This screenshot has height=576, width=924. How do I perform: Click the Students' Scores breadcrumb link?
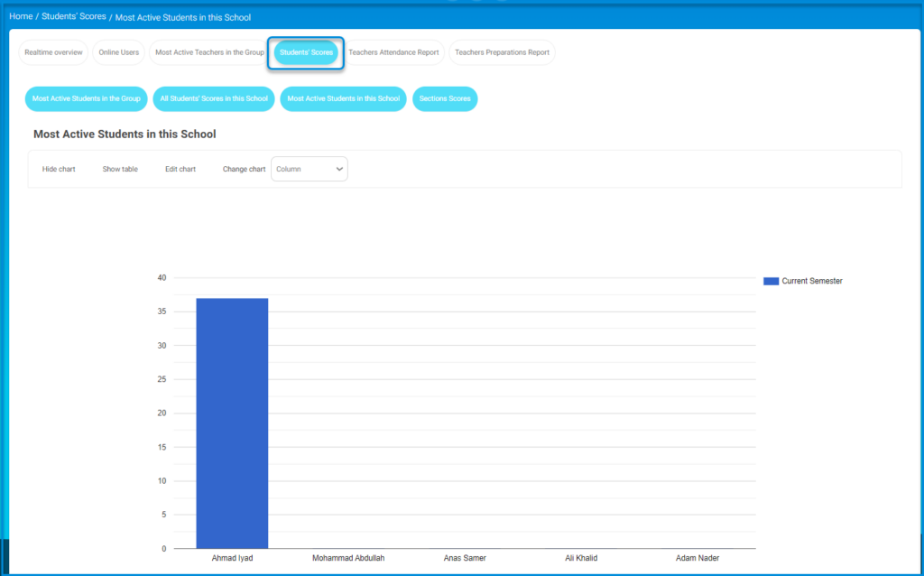(x=74, y=16)
